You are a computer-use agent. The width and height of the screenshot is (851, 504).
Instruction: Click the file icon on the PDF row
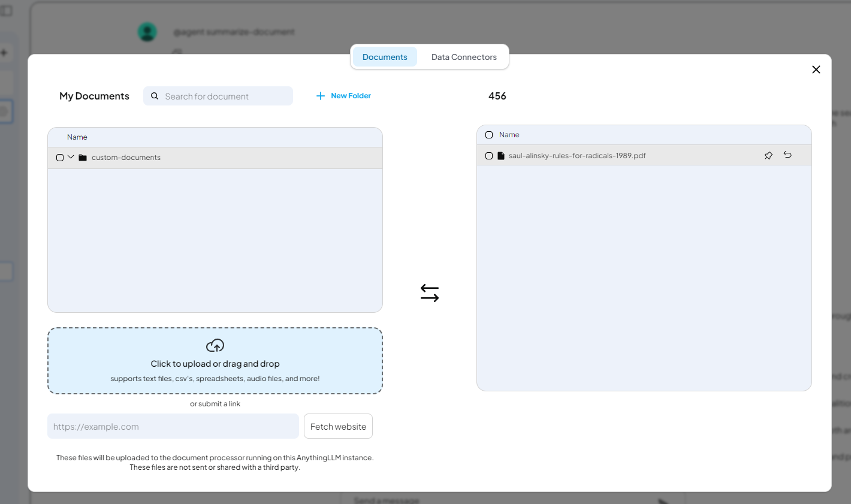pyautogui.click(x=502, y=155)
